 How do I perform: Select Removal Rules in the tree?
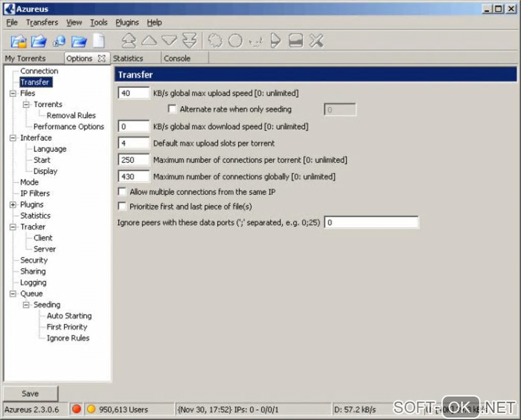[x=71, y=115]
